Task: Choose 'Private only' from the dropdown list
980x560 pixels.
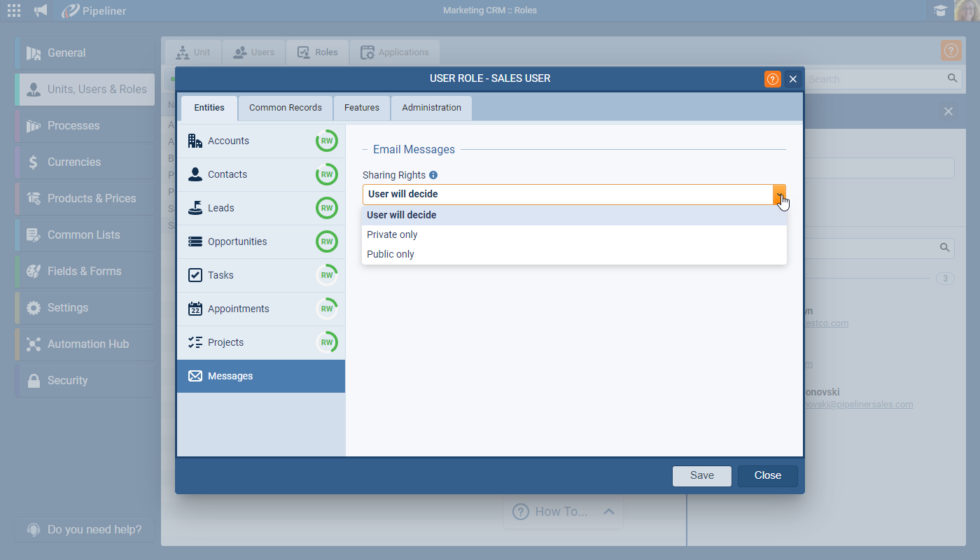Action: coord(392,234)
